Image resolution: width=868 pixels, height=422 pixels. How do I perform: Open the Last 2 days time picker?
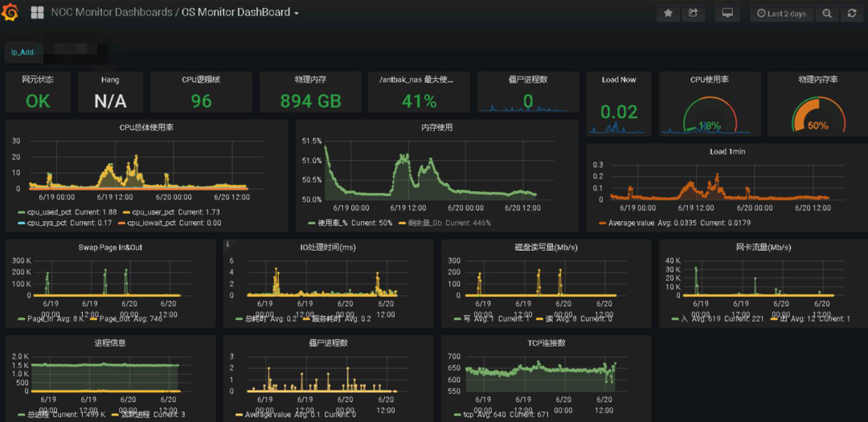pyautogui.click(x=780, y=13)
